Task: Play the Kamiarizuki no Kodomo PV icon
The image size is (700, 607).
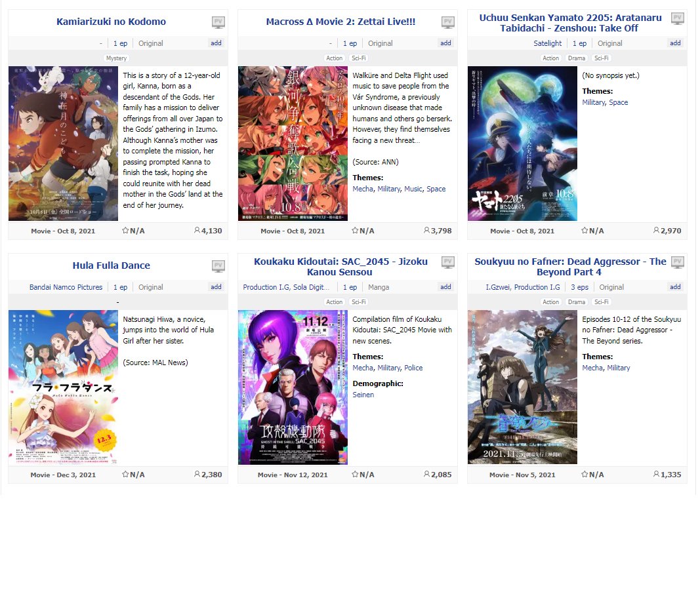Action: pos(218,22)
